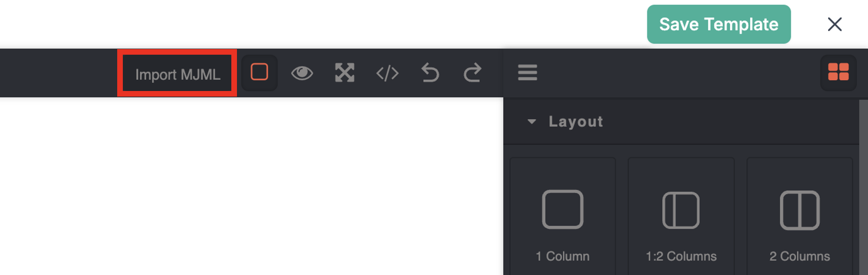Screen dimensions: 868x275
Task: Enter fullscreen with the crossed-arrows icon
Action: (344, 73)
